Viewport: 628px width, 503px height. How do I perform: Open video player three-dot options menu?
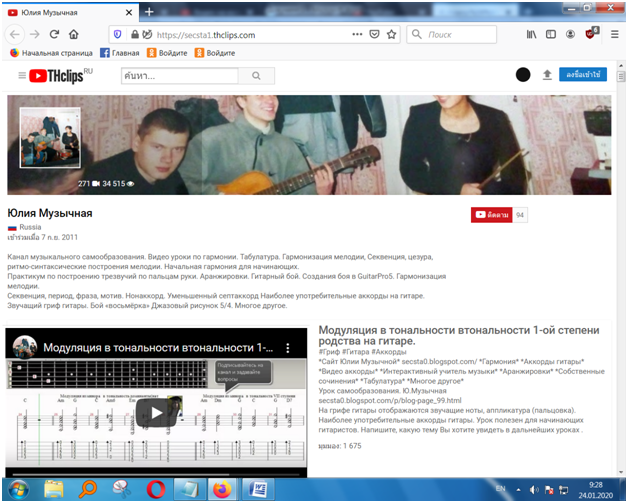click(288, 348)
